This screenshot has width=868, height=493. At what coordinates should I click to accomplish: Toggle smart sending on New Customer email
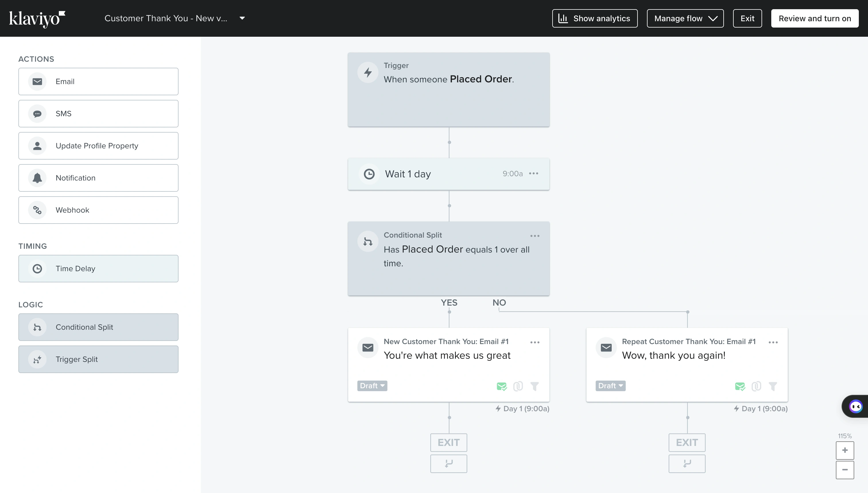501,386
